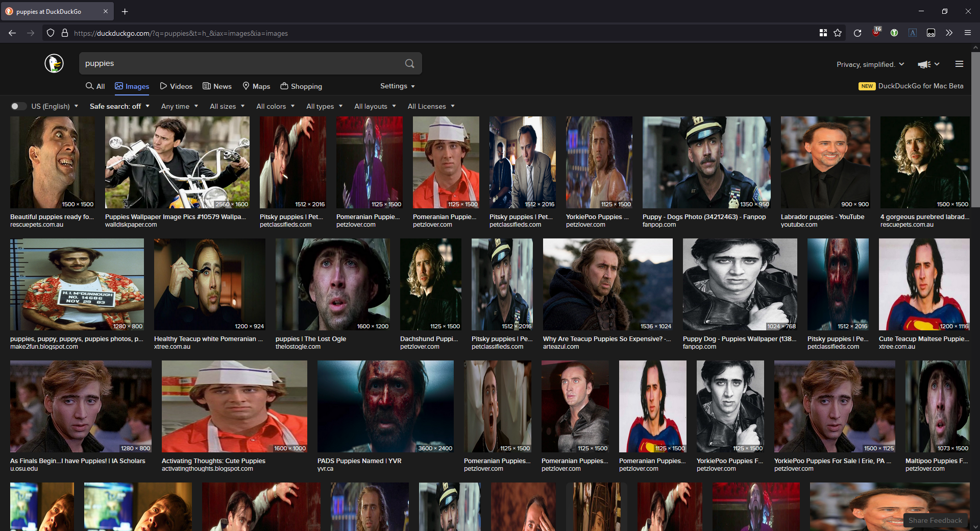Image resolution: width=980 pixels, height=531 pixels.
Task: Expand the Privacy, simplified menu
Action: (870, 64)
